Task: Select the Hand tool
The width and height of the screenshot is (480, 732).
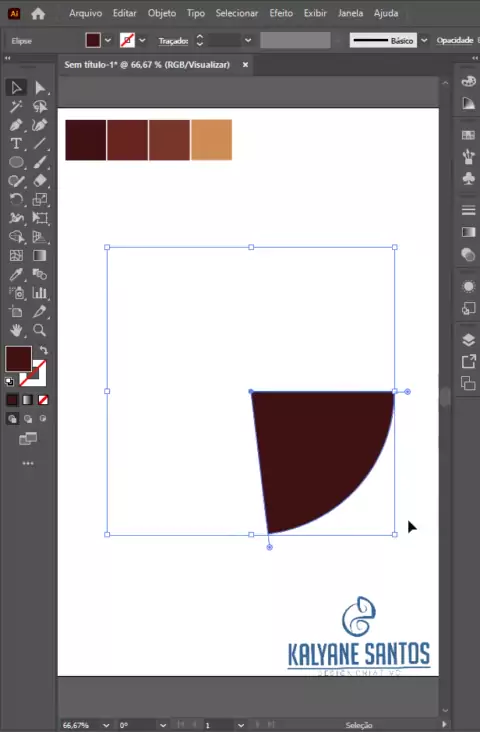Action: (16, 331)
